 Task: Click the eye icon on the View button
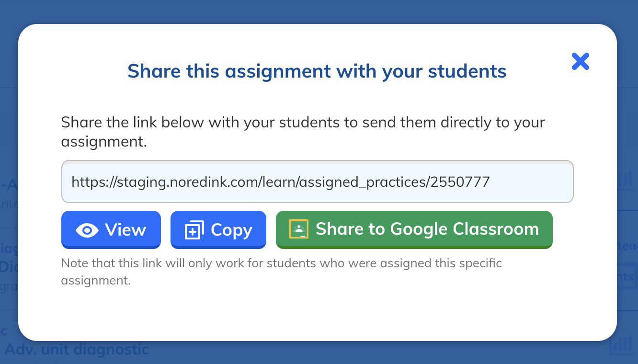coord(87,230)
